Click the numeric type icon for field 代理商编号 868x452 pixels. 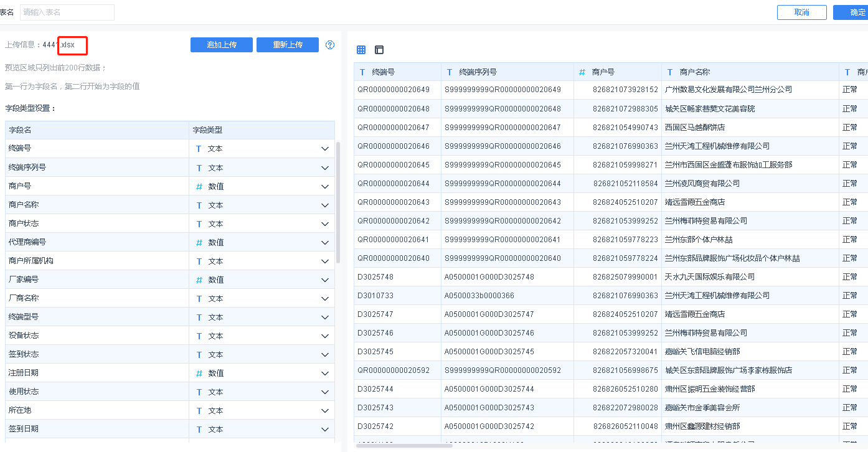pyautogui.click(x=199, y=242)
